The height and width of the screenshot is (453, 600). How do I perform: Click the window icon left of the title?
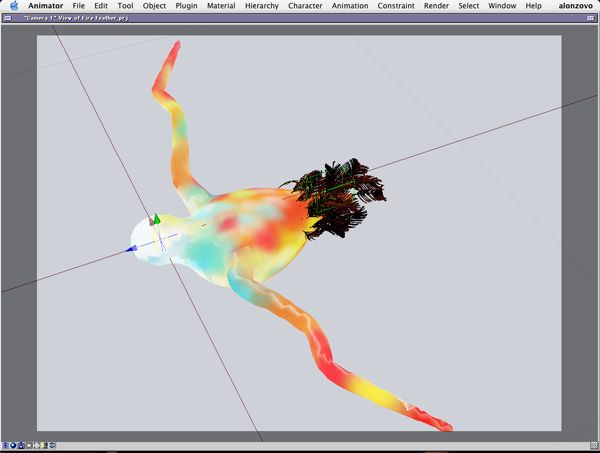click(x=10, y=18)
